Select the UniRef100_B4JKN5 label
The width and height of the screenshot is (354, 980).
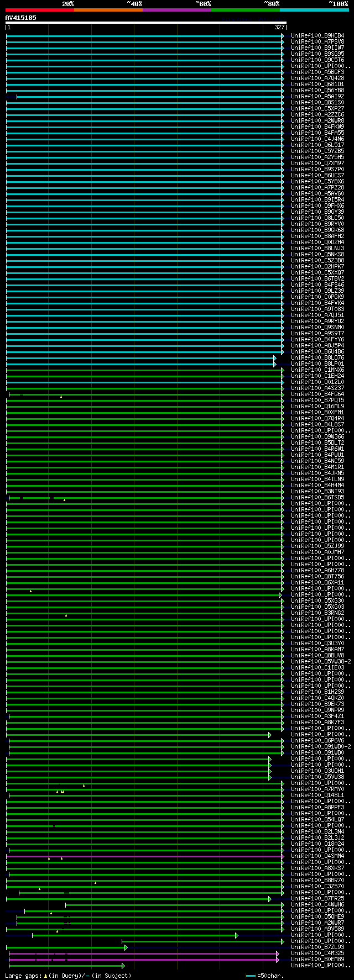317,473
